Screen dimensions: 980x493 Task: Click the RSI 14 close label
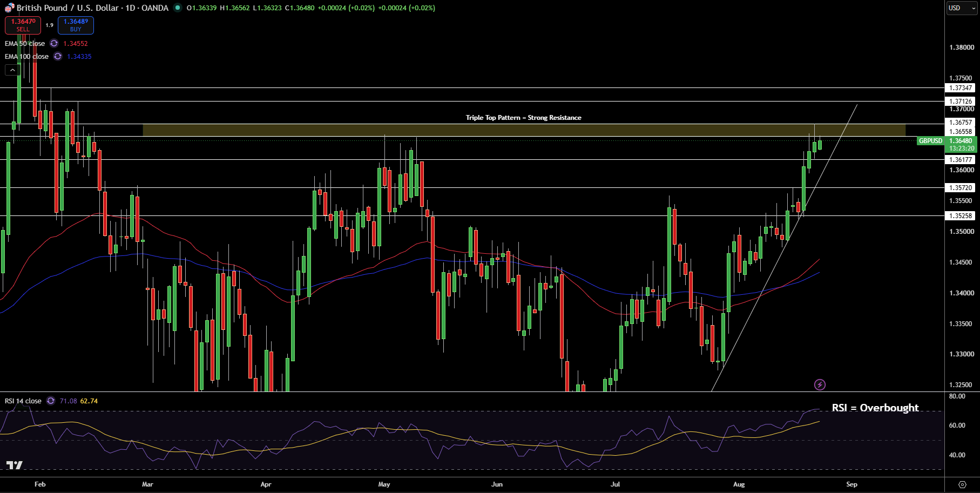pyautogui.click(x=23, y=401)
